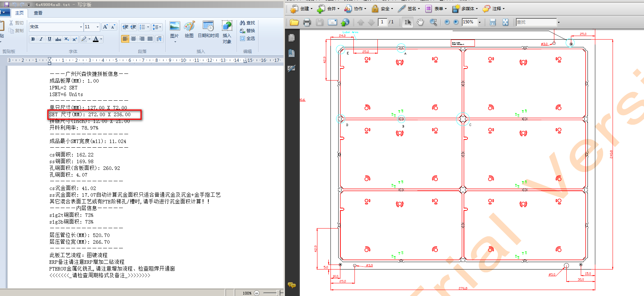Open the 创建 menu in the PDF viewer
The width and height of the screenshot is (644, 296).
coord(301,9)
